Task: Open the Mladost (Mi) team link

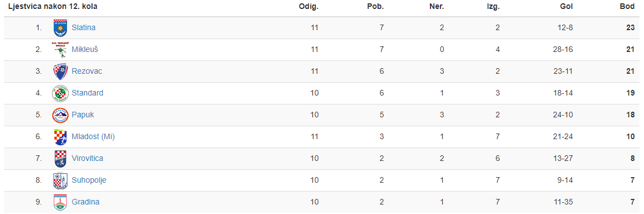Action: pyautogui.click(x=93, y=137)
